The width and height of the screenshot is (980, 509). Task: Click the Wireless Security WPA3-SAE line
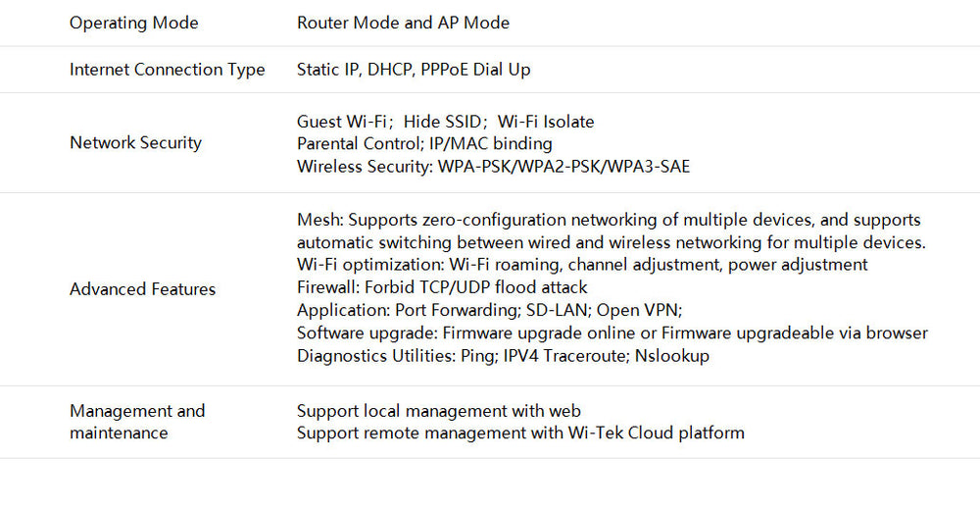[x=493, y=167]
